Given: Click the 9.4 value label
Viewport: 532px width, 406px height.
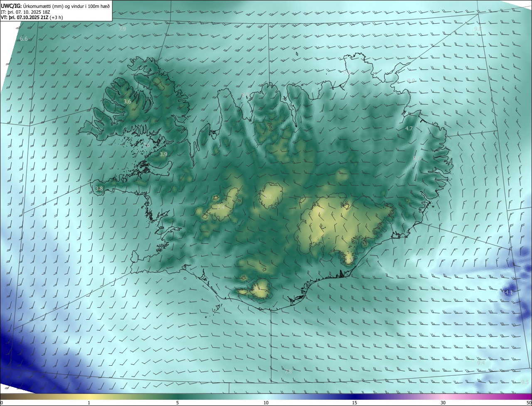Looking at the screenshot, I should point(481,363).
